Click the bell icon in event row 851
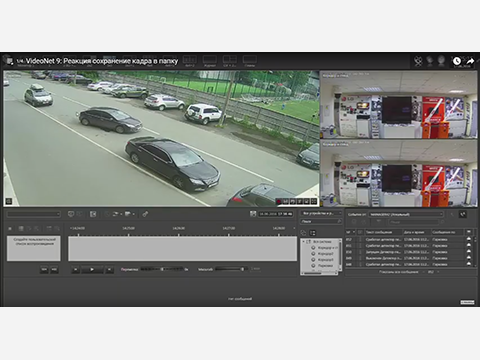Image resolution: width=480 pixels, height=360 pixels. pyautogui.click(x=469, y=246)
